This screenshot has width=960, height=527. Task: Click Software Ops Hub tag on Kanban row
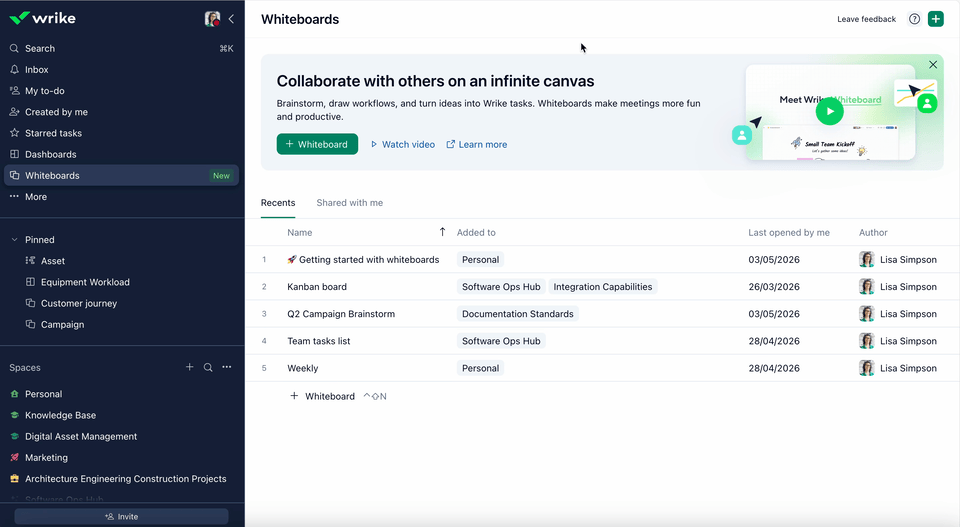tap(501, 286)
